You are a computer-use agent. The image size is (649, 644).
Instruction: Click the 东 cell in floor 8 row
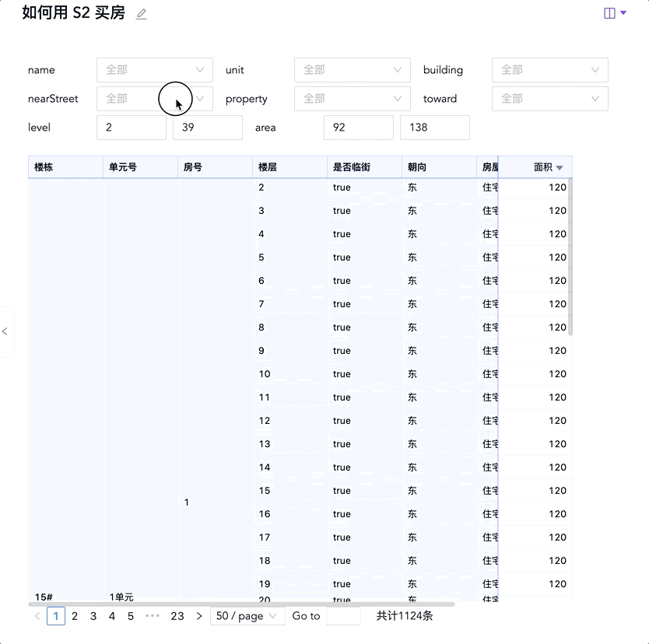pos(439,327)
